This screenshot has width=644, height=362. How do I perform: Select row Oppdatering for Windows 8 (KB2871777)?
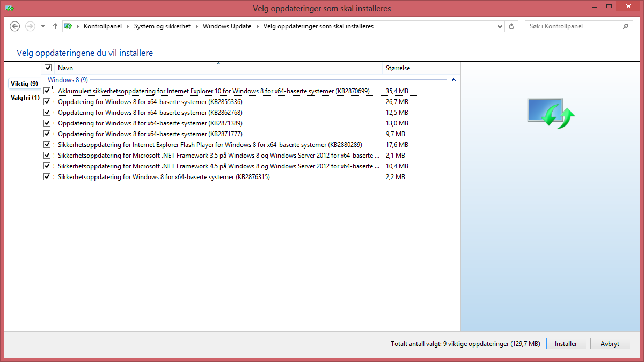coord(150,134)
